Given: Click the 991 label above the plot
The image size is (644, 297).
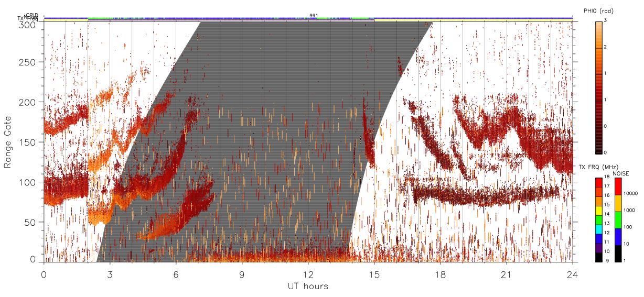Looking at the screenshot, I should 313,15.
